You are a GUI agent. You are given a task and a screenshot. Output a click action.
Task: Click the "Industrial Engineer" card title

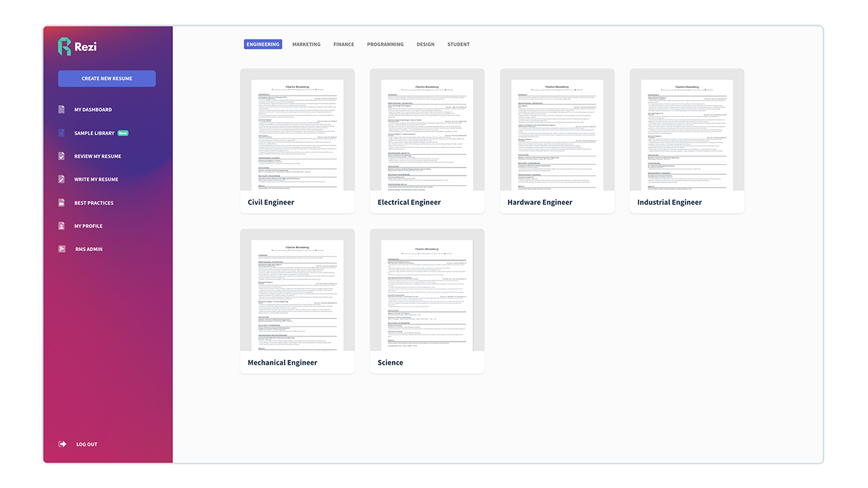[x=669, y=202]
